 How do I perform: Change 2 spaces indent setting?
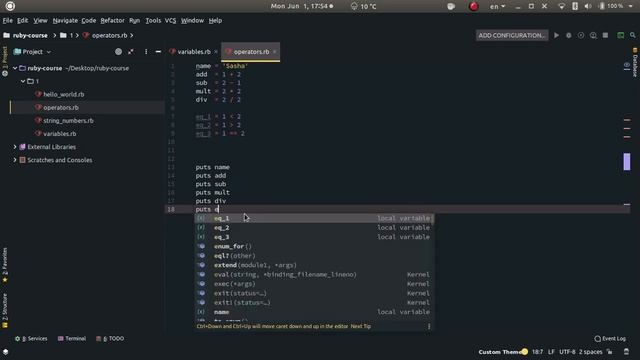[x=590, y=352]
